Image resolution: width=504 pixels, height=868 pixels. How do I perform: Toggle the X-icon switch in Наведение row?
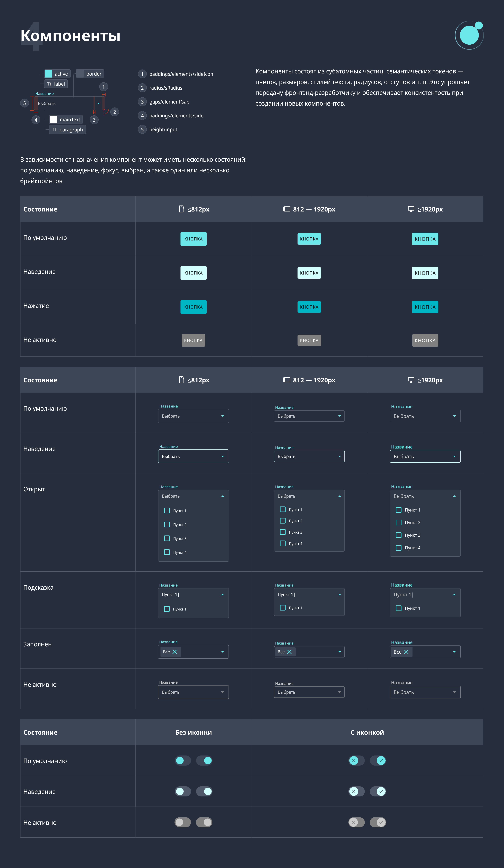[356, 791]
